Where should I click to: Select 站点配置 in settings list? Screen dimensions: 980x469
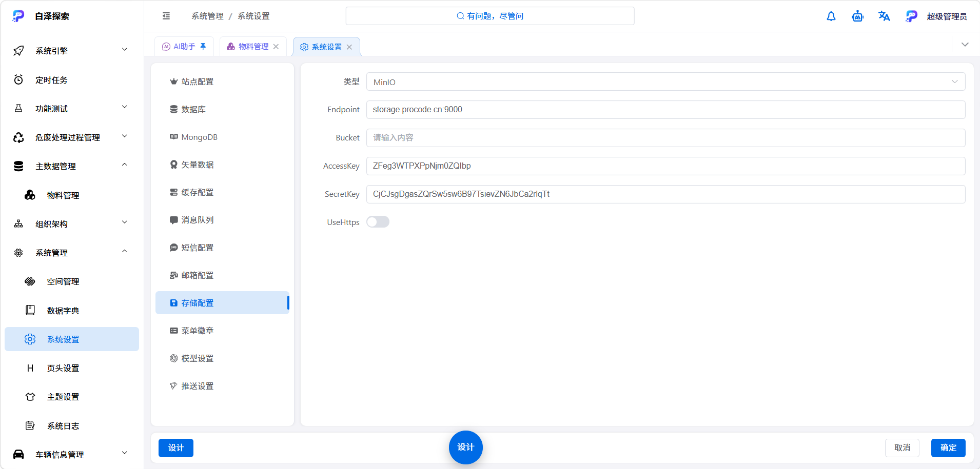point(222,81)
